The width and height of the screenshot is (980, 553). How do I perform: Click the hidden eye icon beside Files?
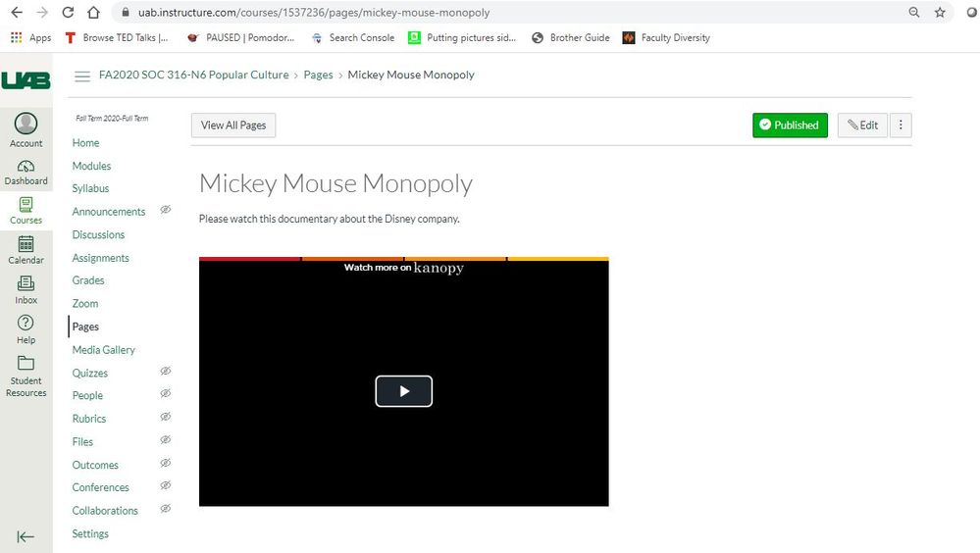click(166, 440)
